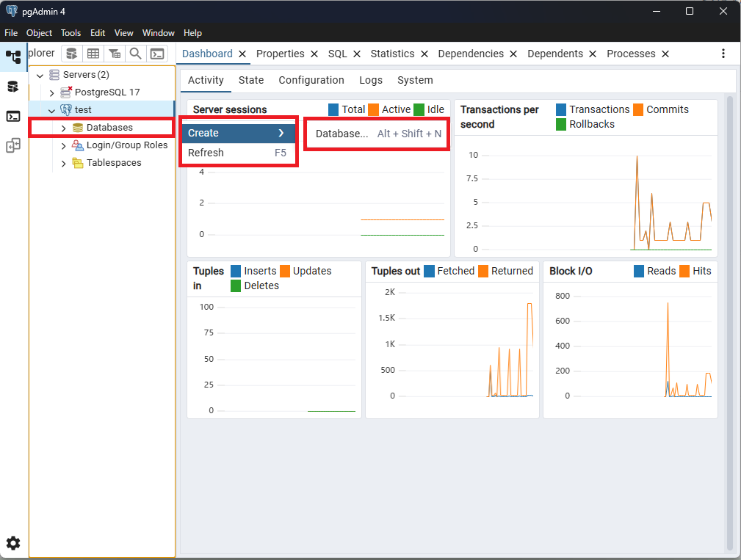
Task: Click the Search Objects magnifier icon
Action: [x=136, y=54]
